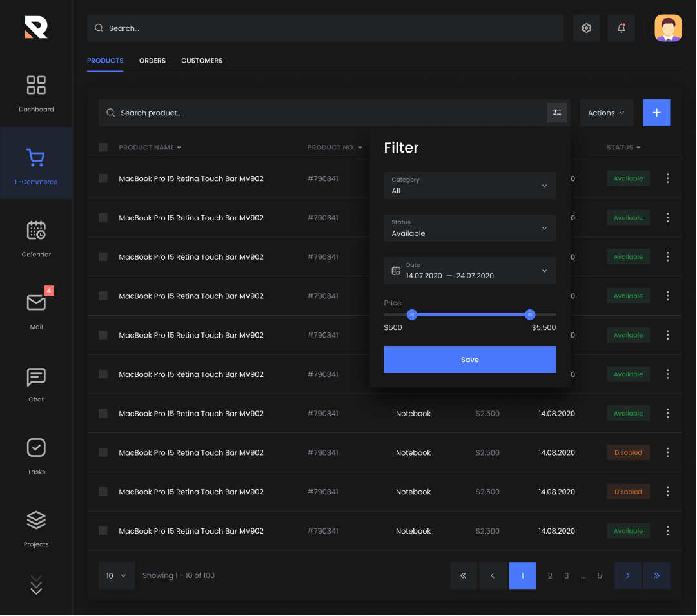Open the three-dot menu of second Disabled row
The height and width of the screenshot is (616, 697).
667,492
